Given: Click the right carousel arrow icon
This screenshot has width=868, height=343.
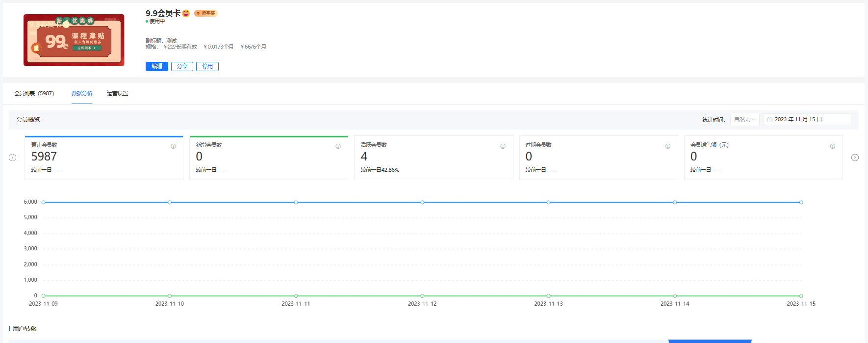Looking at the screenshot, I should point(855,158).
